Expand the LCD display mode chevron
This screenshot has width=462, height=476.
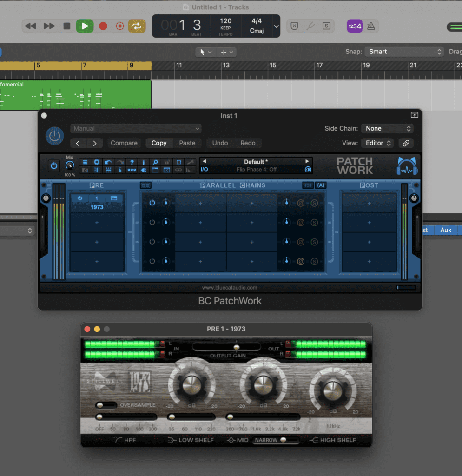click(276, 26)
